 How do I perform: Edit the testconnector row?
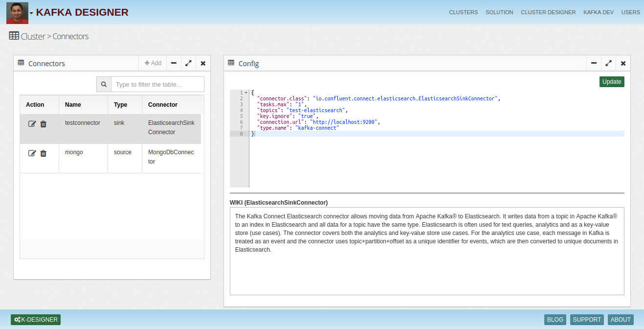pos(32,124)
